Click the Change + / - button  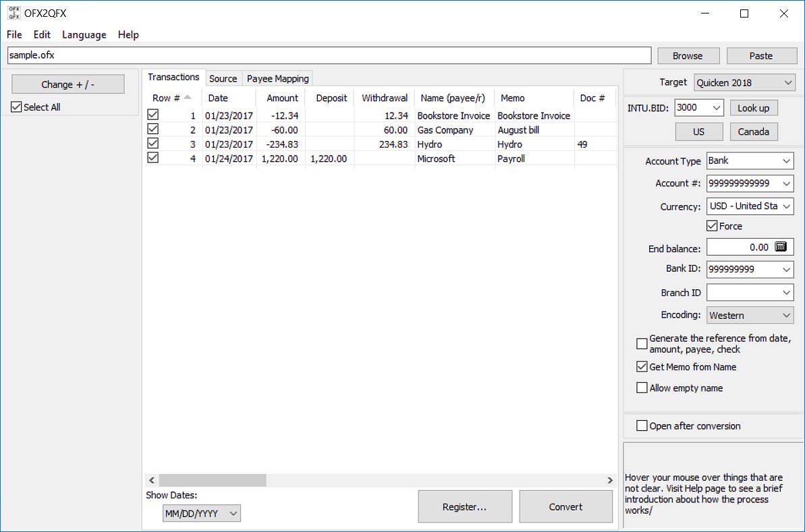[x=67, y=84]
